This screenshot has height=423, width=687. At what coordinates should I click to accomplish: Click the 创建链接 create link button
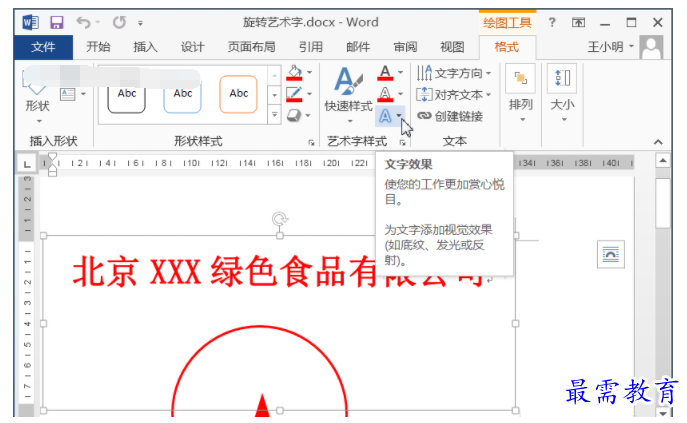pos(450,116)
